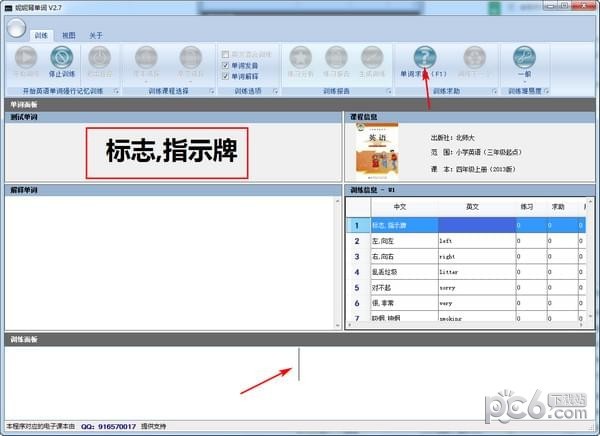600x436 pixels.
Task: Switch to the 训练 ribbon tab
Action: point(41,36)
